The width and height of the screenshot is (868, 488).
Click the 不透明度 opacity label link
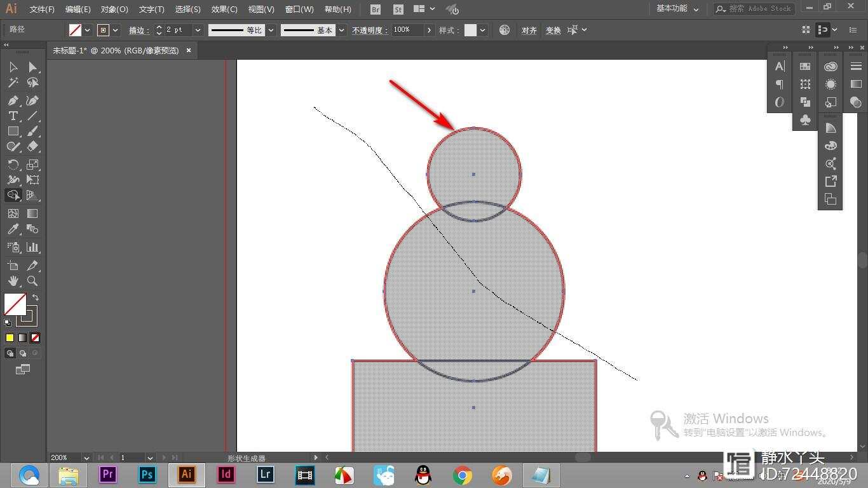[x=370, y=30]
